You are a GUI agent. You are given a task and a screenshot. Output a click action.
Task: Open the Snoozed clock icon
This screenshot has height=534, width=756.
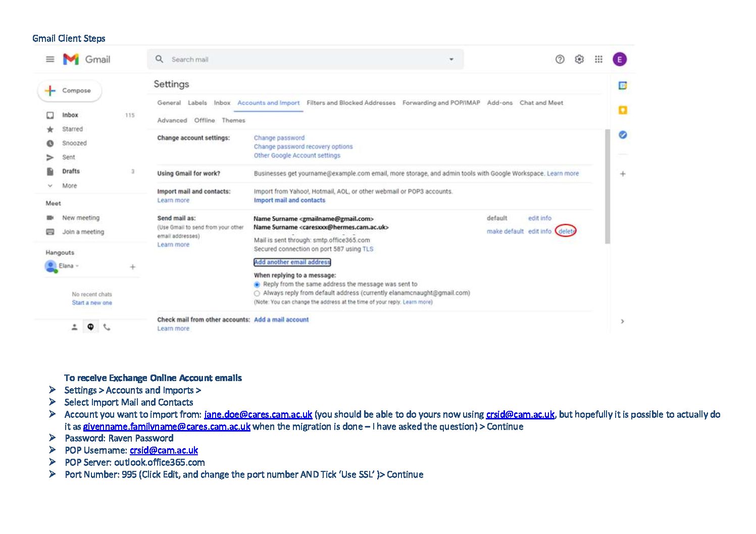50,143
